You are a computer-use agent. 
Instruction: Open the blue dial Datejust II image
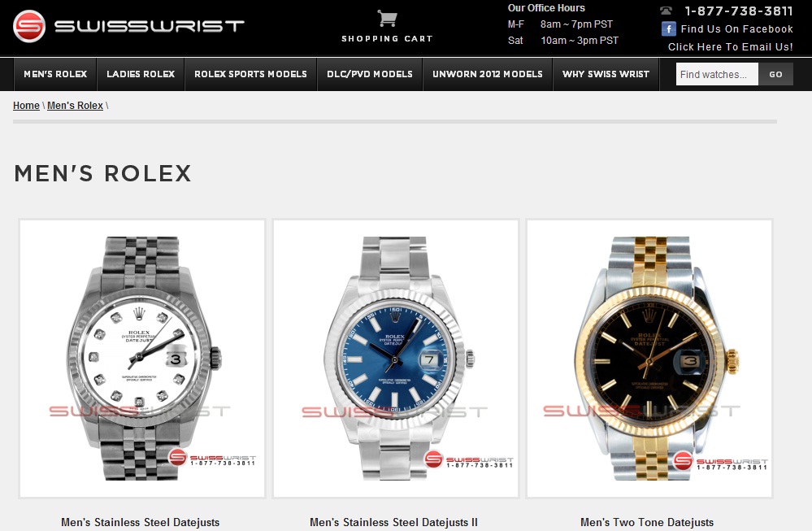(396, 359)
